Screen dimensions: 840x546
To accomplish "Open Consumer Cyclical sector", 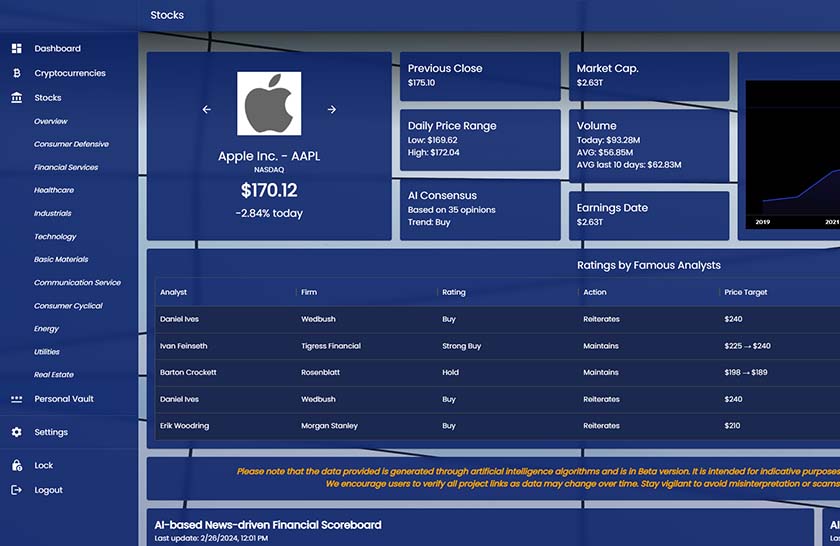I will coord(68,305).
